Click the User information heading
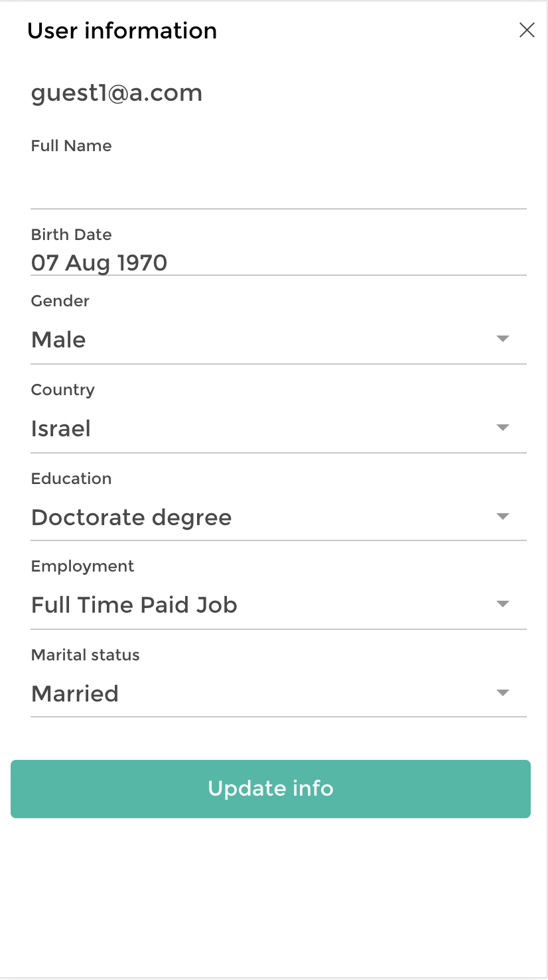548x980 pixels. tap(122, 31)
